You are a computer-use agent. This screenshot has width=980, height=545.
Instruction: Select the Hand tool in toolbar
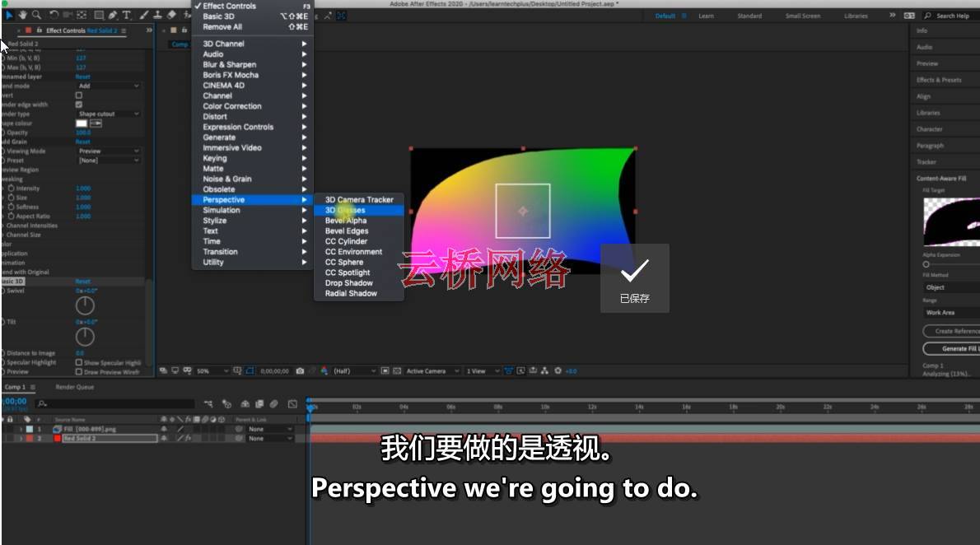[22, 15]
